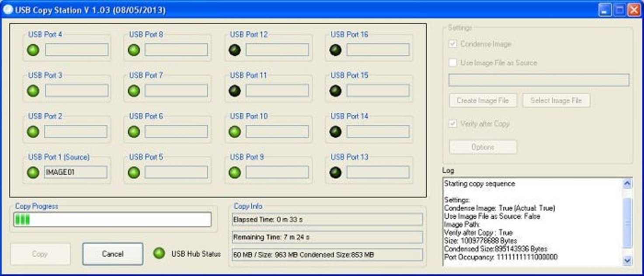Click the dark USB Port 15 LED
Screen dimensions: 644x276
(x=335, y=91)
